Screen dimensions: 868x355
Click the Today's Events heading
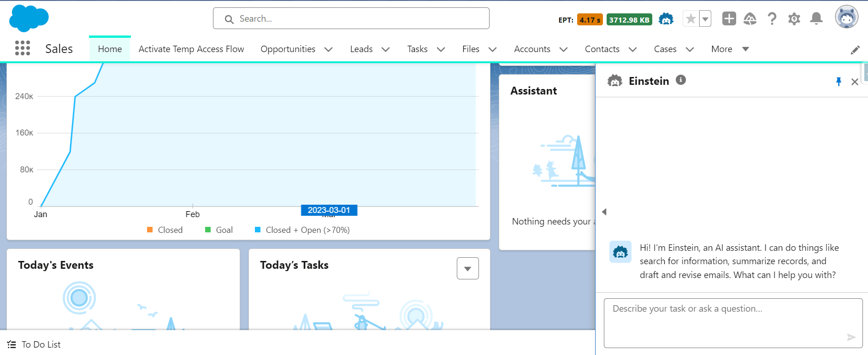tap(56, 265)
